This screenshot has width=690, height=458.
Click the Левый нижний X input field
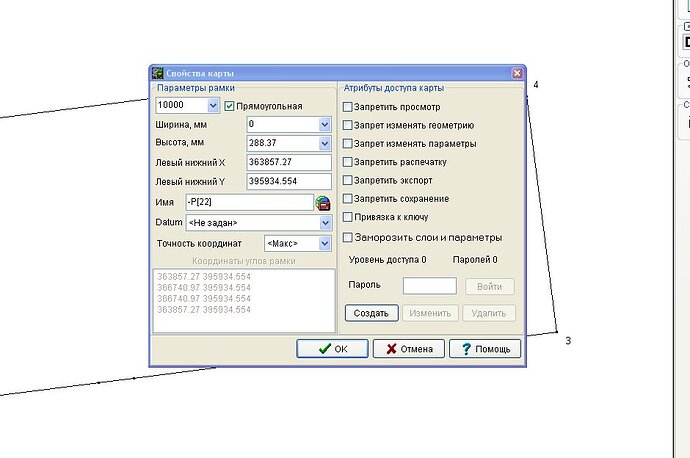[289, 162]
